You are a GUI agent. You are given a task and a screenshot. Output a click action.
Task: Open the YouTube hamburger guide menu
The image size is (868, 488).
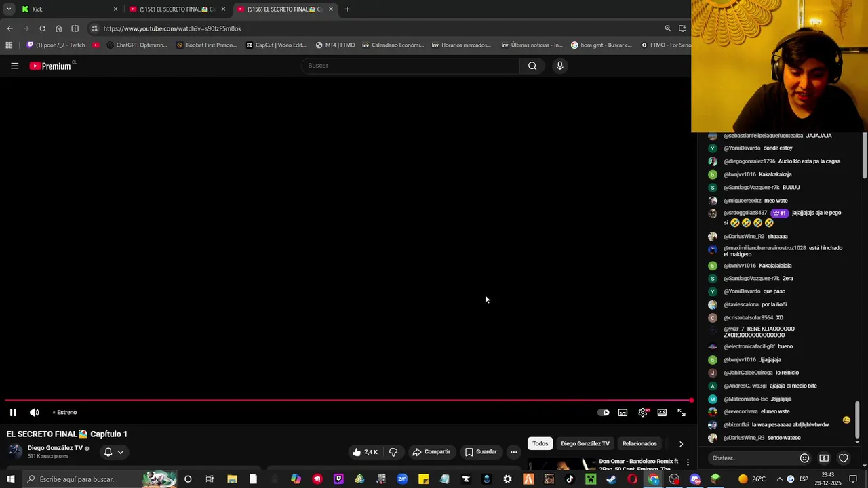pos(14,66)
